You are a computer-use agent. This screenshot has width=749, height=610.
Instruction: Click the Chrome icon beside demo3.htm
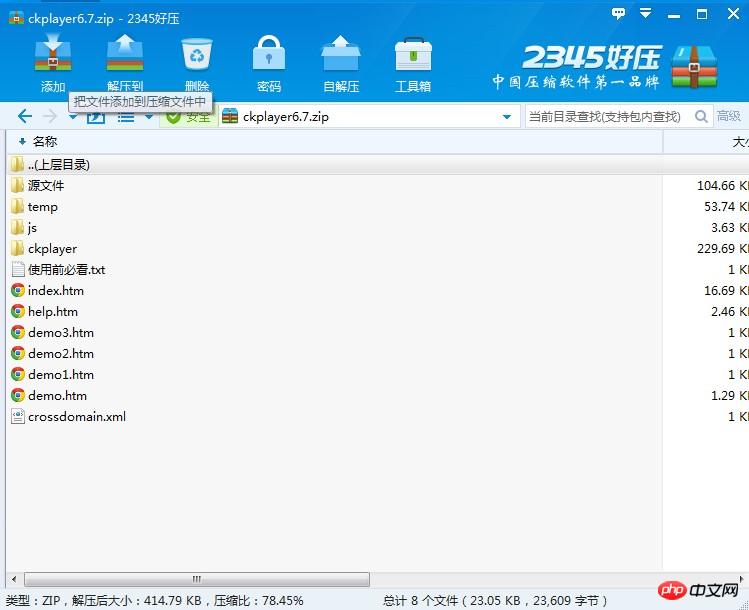pyautogui.click(x=18, y=332)
